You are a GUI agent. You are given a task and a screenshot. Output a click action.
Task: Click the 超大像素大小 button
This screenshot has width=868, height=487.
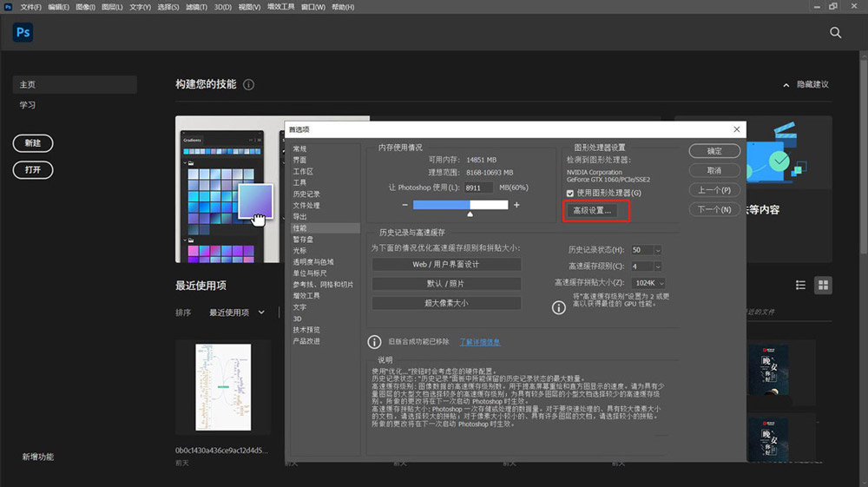click(446, 303)
